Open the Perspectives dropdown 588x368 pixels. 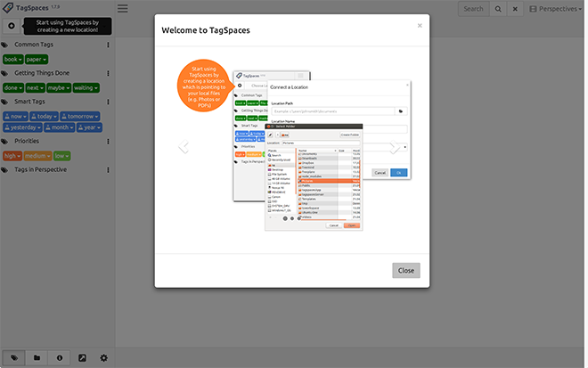coord(555,9)
